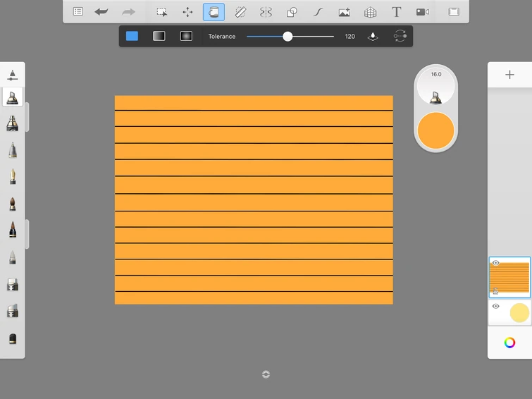Screen dimensions: 532x399
Task: Select the Selection tool
Action: pyautogui.click(x=162, y=12)
